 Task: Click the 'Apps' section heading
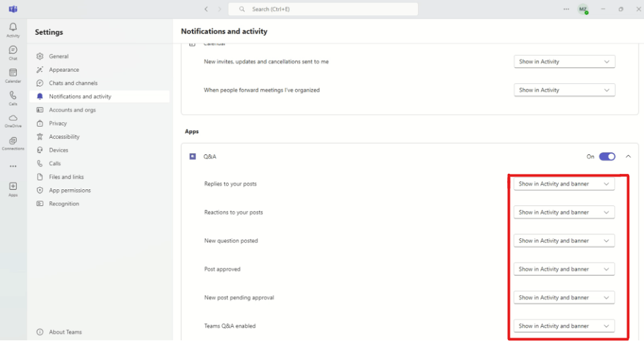[192, 132]
